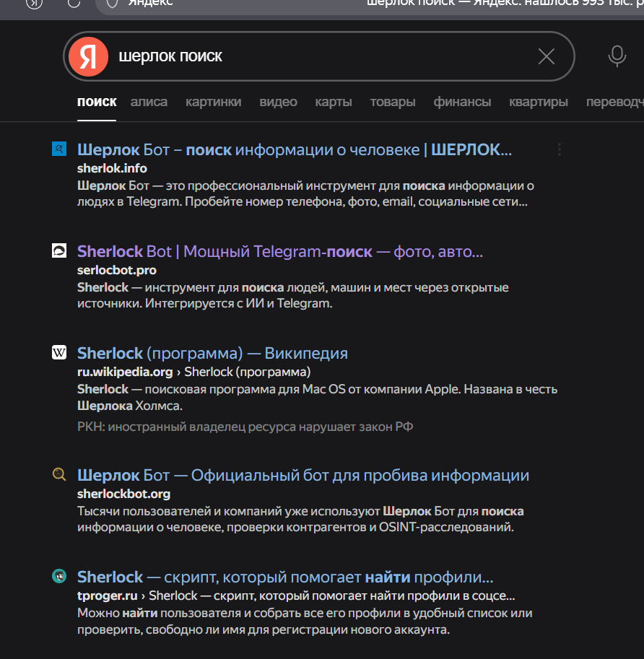Click the serlocbot.pro domain link

[x=116, y=270]
